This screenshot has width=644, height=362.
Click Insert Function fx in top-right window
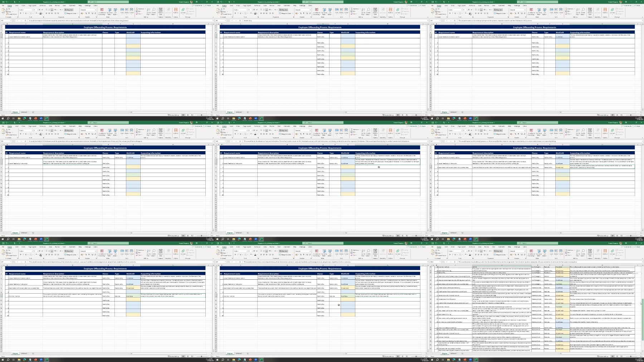tap(455, 21)
